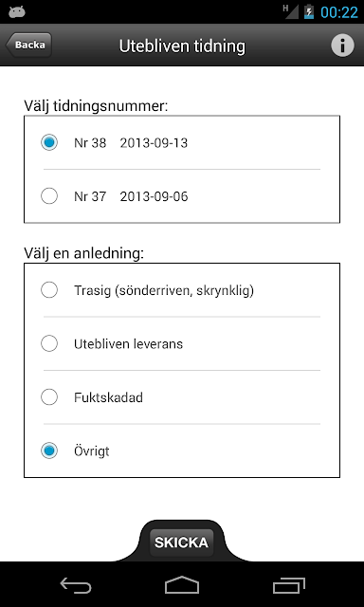Open the recent apps navigation icon

[x=288, y=585]
